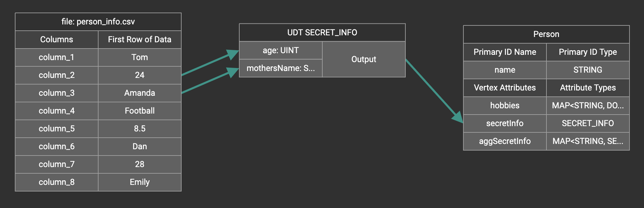Screen dimensions: 644x208
Task: Select the Football data cell
Action: tap(139, 111)
